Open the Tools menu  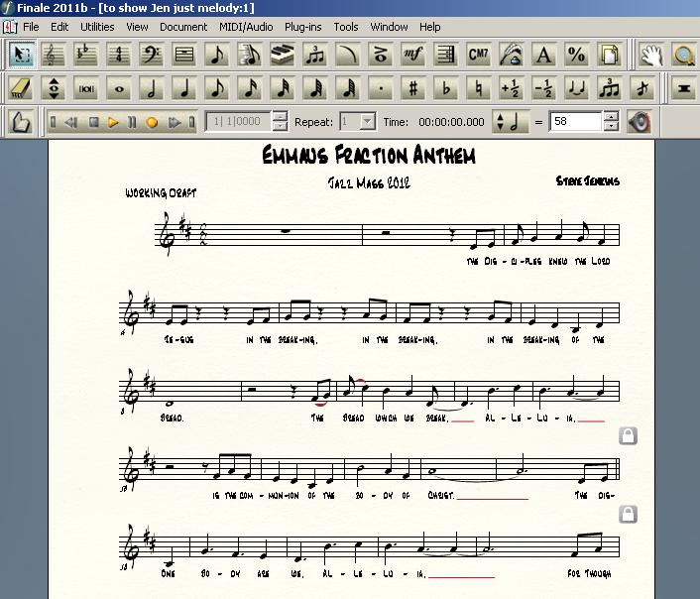pos(346,27)
